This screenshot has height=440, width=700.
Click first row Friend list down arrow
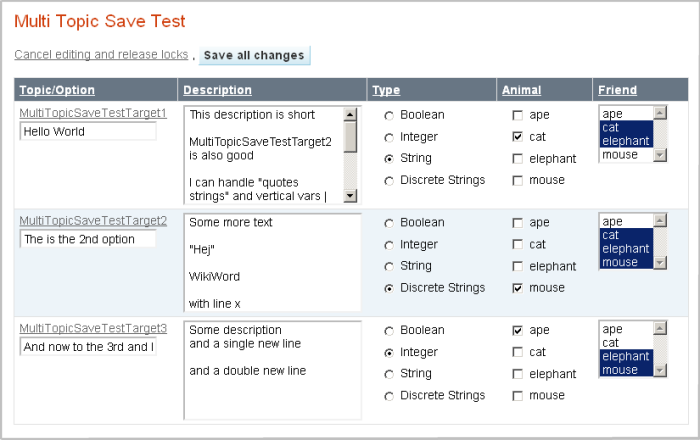660,155
